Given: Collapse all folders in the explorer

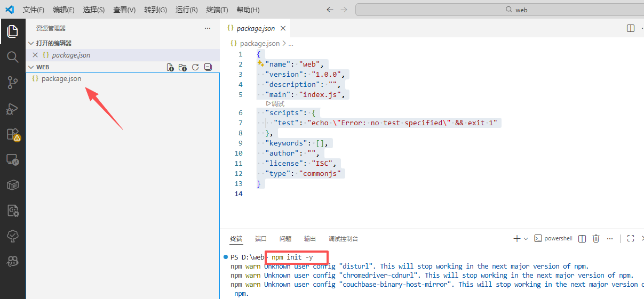Looking at the screenshot, I should [208, 68].
